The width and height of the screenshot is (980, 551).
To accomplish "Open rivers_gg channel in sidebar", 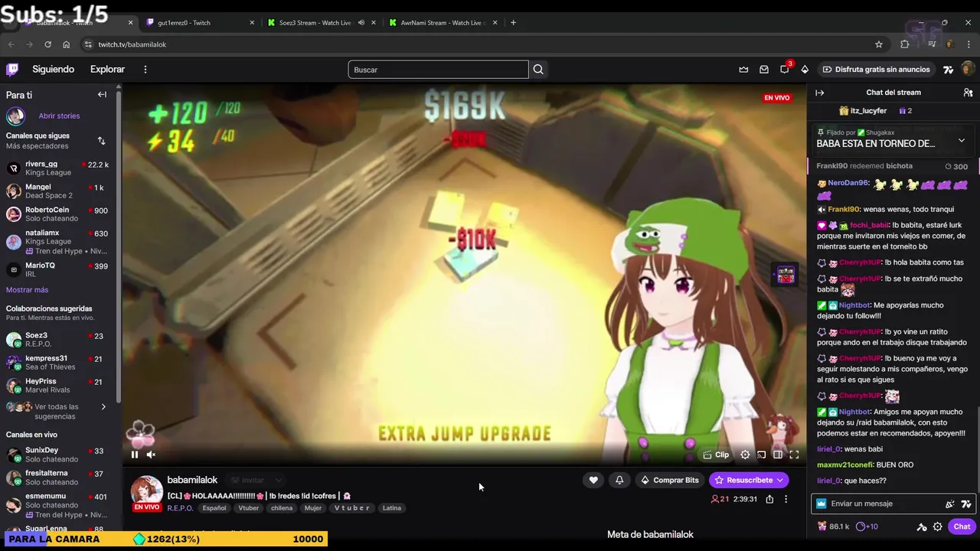I will pyautogui.click(x=57, y=168).
